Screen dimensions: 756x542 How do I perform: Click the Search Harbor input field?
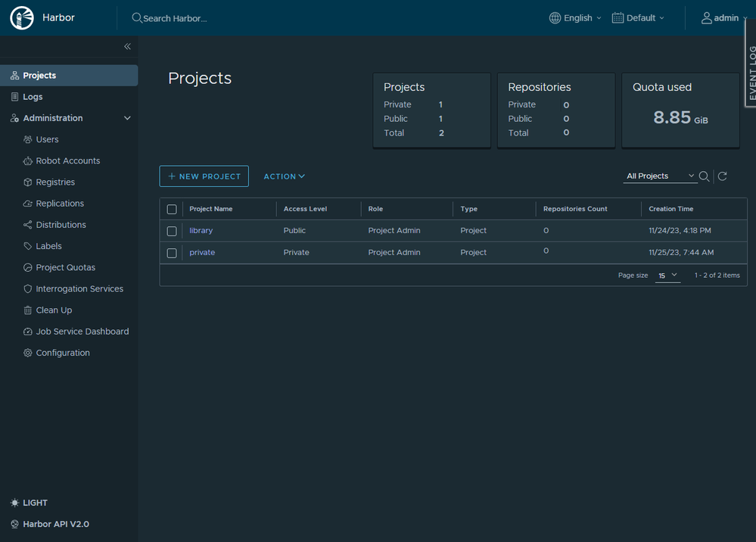click(x=175, y=18)
